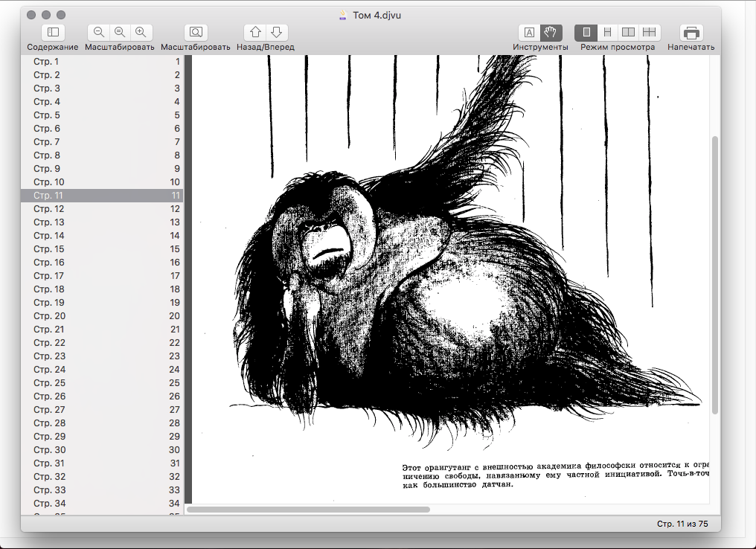The width and height of the screenshot is (756, 549).
Task: Click the zoom in magnifier icon
Action: (x=141, y=32)
